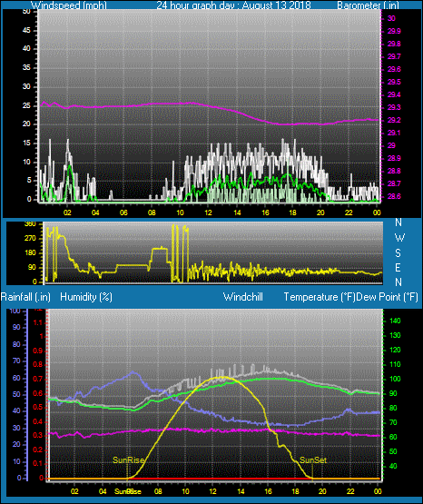Click wind direction value 90 on axis
Viewport: 423px width, 504px height.
pos(32,268)
